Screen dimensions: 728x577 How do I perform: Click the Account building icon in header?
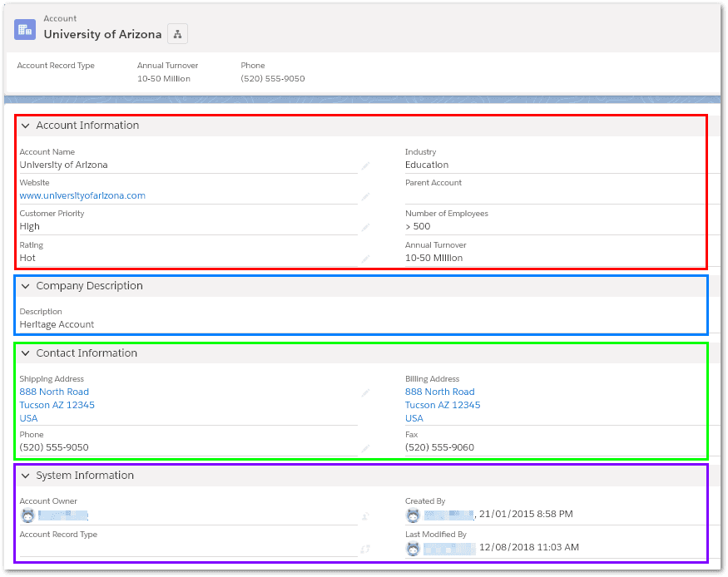(25, 29)
